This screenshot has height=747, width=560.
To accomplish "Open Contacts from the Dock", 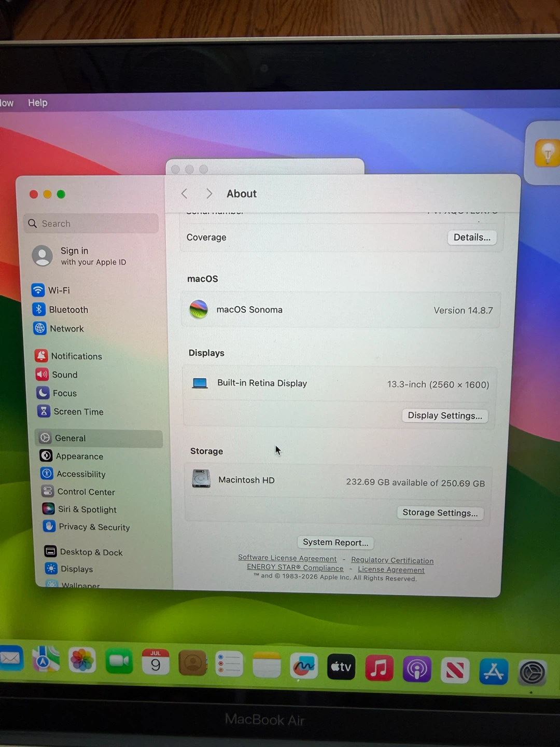I will [x=193, y=663].
